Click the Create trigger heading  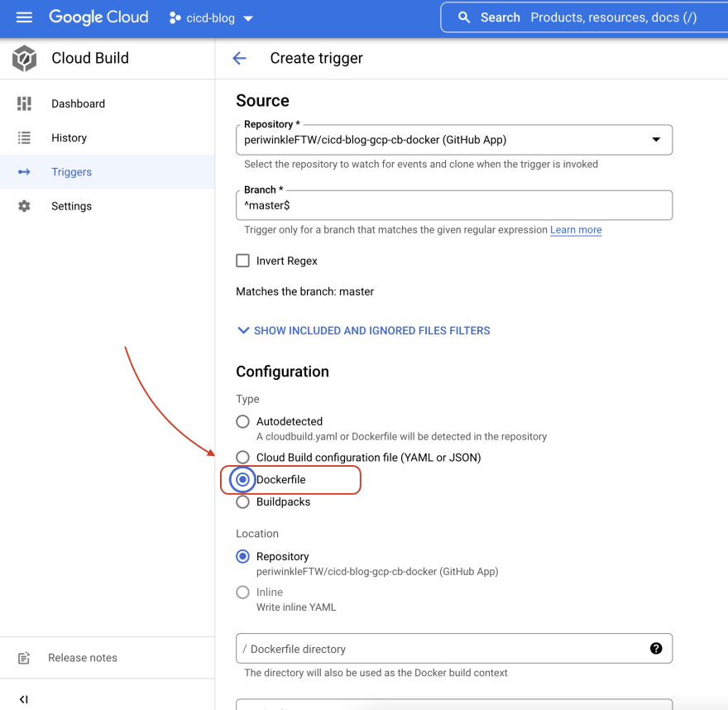[x=317, y=59]
